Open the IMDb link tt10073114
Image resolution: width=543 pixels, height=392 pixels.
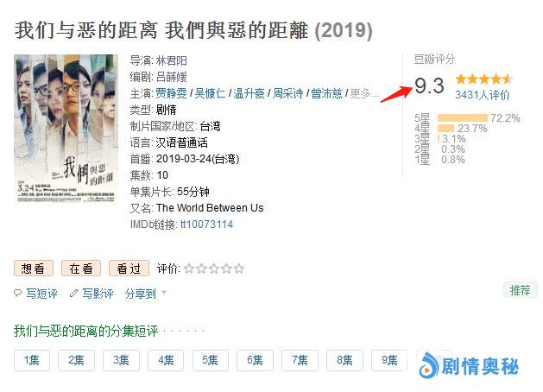206,224
